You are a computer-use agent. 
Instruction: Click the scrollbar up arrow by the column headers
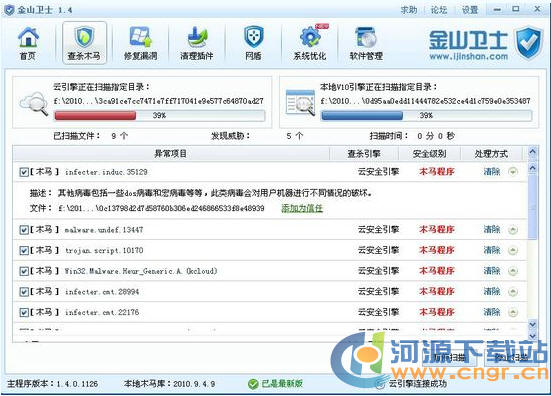tap(532, 152)
